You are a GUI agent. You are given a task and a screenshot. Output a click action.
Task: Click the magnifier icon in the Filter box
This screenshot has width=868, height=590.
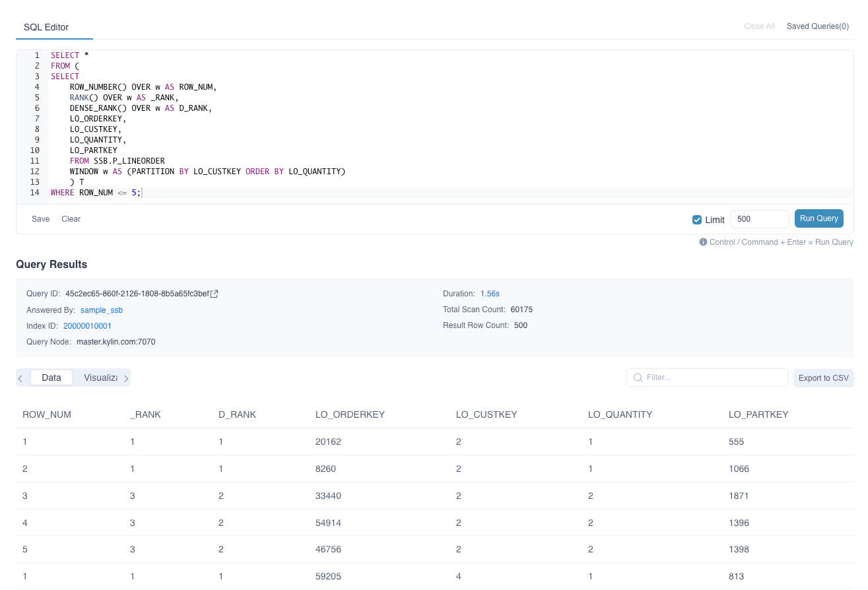[x=638, y=377]
